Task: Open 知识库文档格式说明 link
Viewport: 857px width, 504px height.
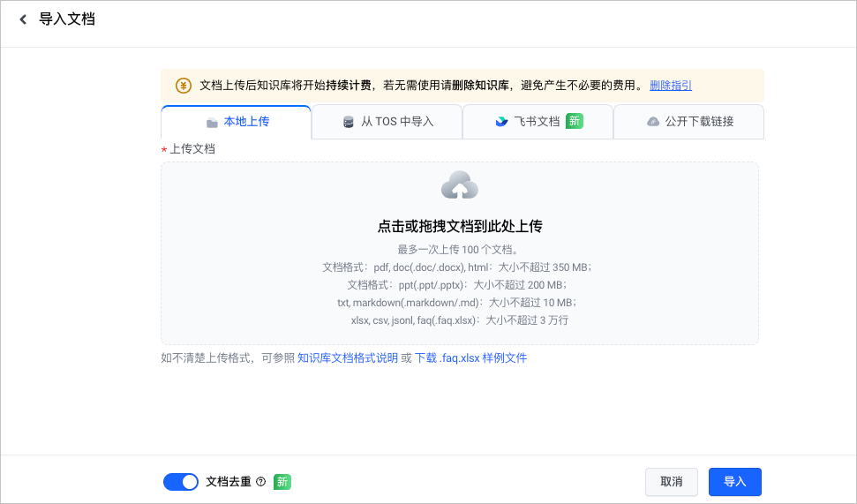Action: [x=348, y=358]
